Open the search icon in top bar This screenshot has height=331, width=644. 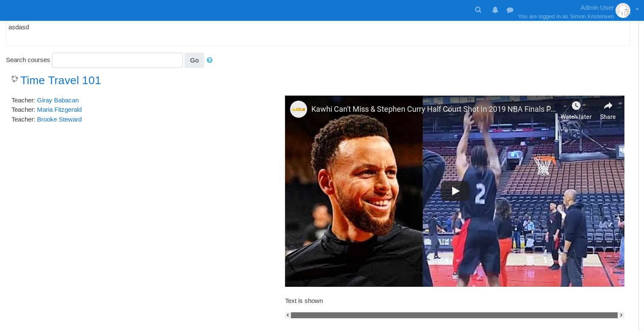[478, 10]
